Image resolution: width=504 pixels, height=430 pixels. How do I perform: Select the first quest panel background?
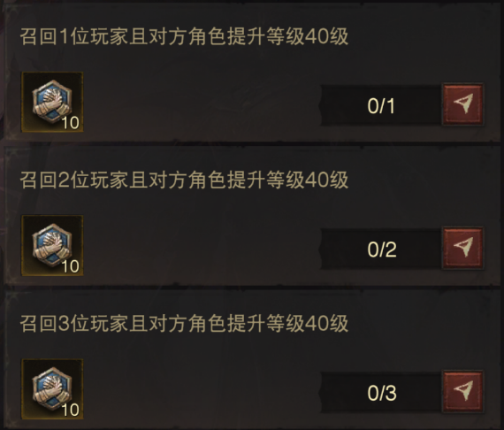tap(252, 72)
